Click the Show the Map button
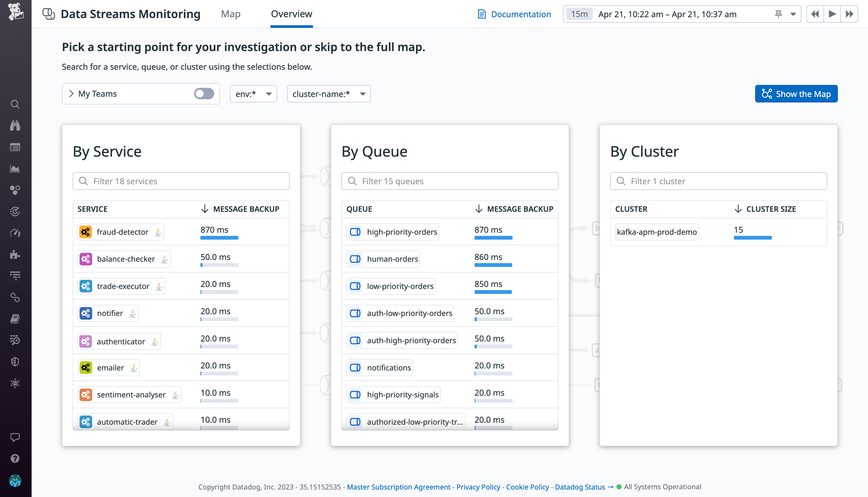868x497 pixels. [796, 94]
